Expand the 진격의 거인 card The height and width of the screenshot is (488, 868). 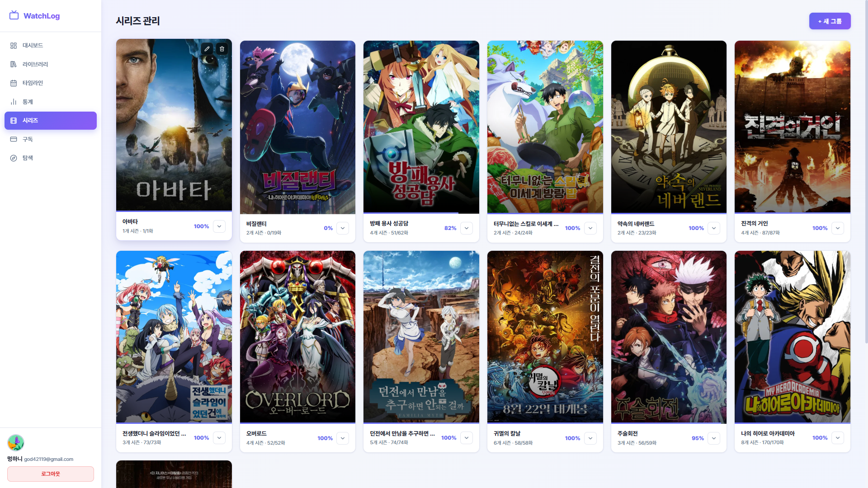pyautogui.click(x=838, y=228)
